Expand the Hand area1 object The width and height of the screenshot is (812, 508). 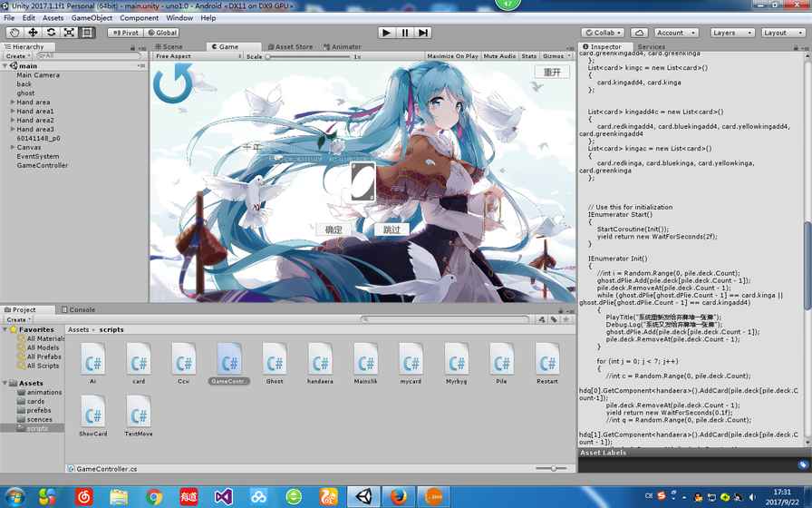(x=13, y=111)
